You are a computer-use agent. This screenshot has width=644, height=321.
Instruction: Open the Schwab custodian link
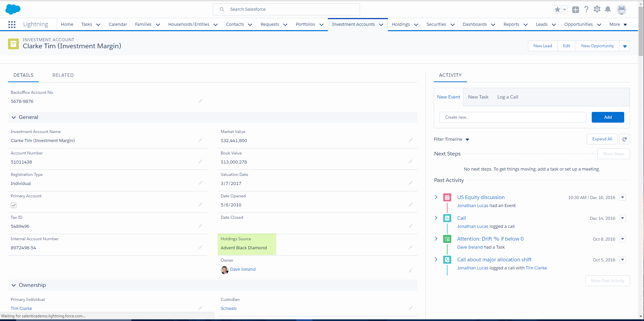pyautogui.click(x=229, y=309)
